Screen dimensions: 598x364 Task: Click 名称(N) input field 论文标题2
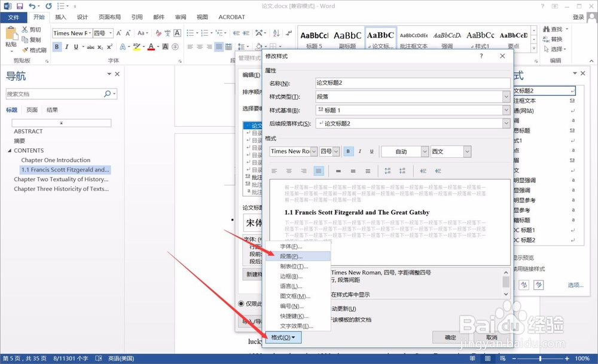(413, 83)
